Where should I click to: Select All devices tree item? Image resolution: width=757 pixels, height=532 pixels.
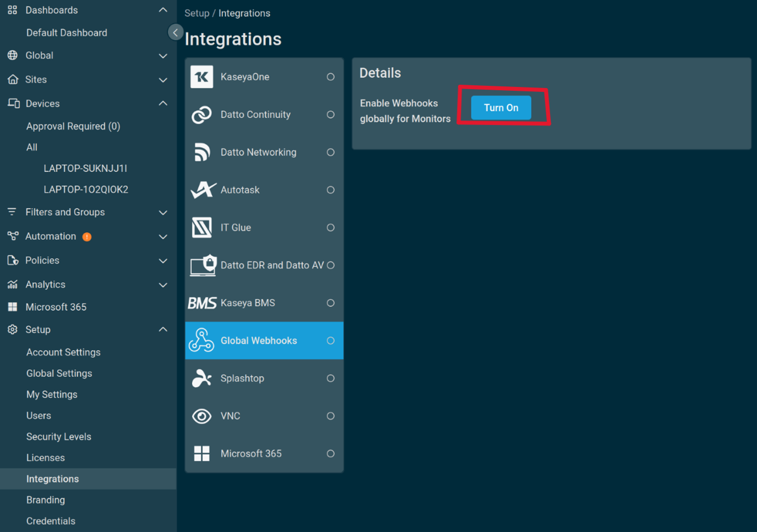[x=32, y=147]
